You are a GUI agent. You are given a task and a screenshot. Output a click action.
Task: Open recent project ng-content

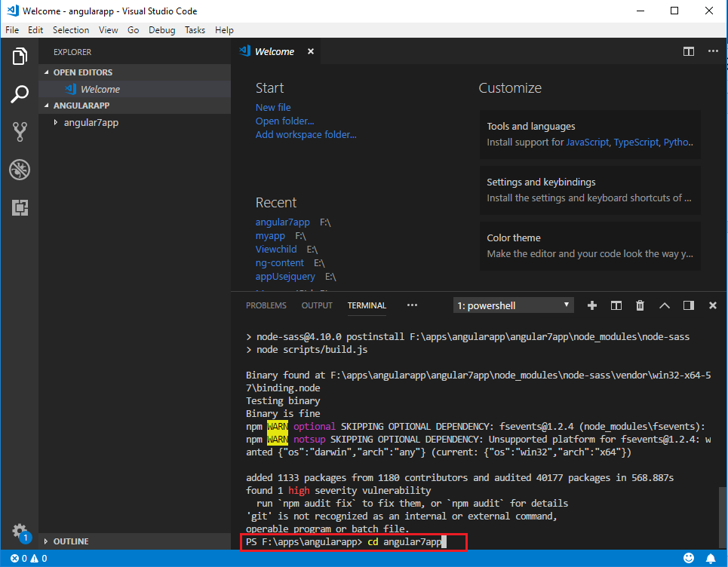click(279, 262)
